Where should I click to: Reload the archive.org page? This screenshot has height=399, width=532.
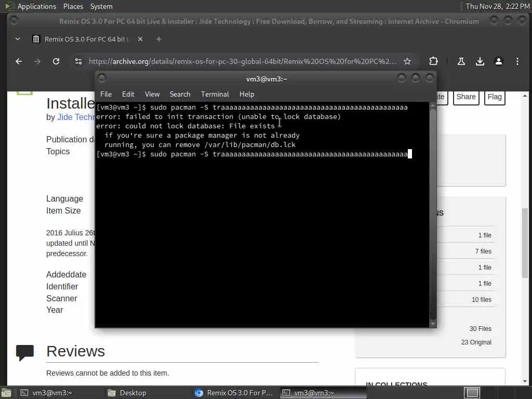(x=56, y=61)
